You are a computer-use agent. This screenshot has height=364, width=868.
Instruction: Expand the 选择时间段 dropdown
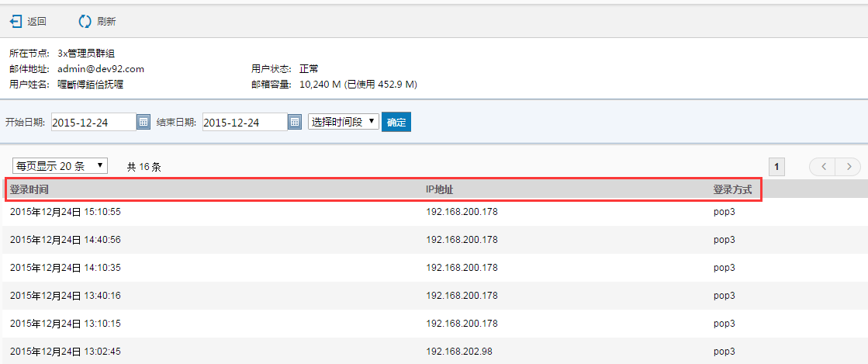point(343,122)
